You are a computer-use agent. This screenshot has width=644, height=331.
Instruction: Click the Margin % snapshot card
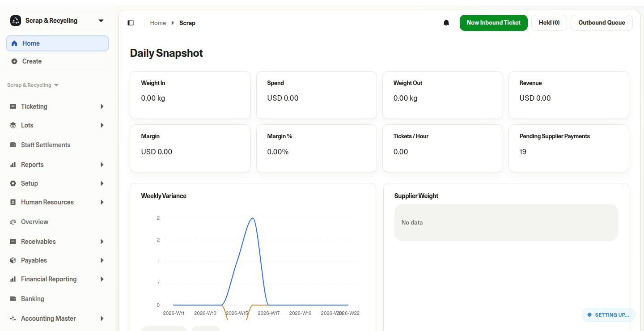317,148
